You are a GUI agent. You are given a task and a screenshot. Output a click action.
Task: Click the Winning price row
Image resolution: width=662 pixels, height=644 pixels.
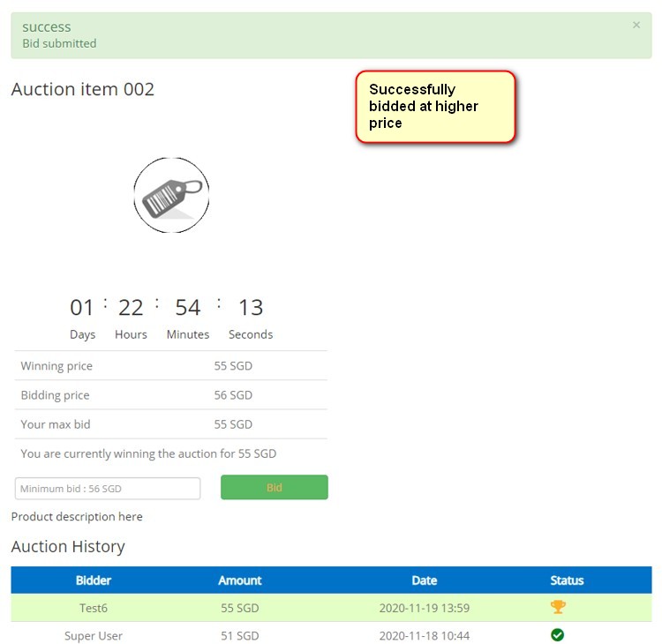pyautogui.click(x=170, y=366)
